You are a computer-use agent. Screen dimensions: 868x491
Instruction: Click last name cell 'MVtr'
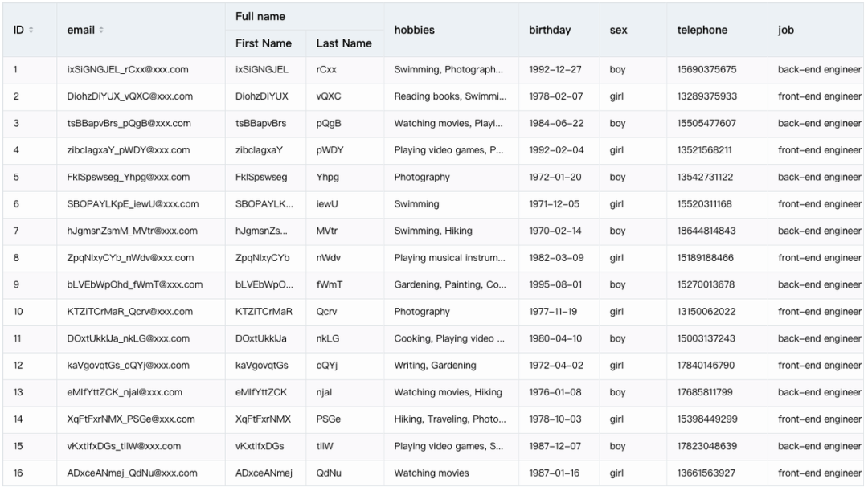point(328,231)
